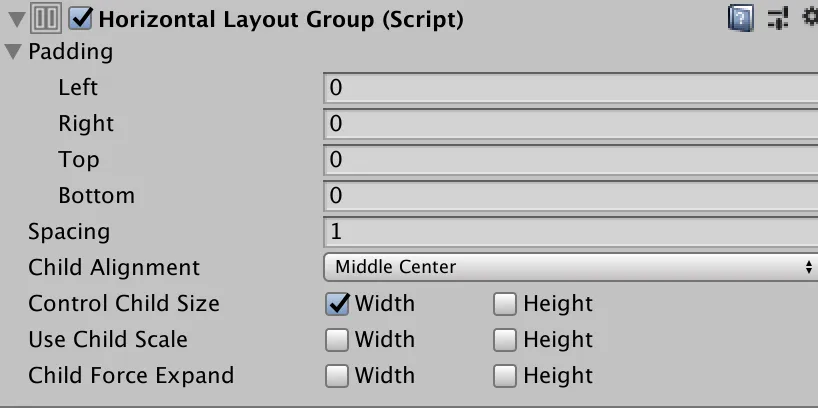This screenshot has width=818, height=408.
Task: Open the component settings gear menu
Action: click(810, 17)
